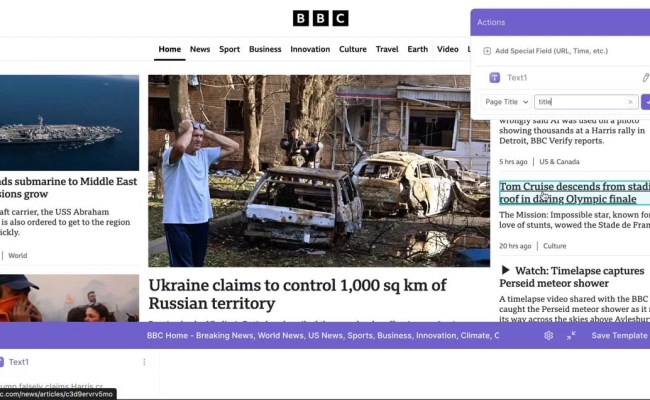
Task: Confirm field with the purple checkmark button
Action: (x=646, y=102)
